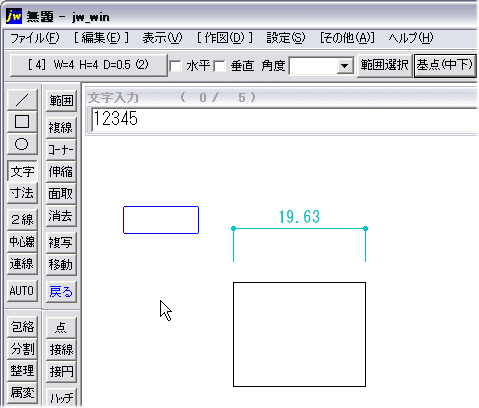Select the コーナー corner tool

[x=61, y=149]
